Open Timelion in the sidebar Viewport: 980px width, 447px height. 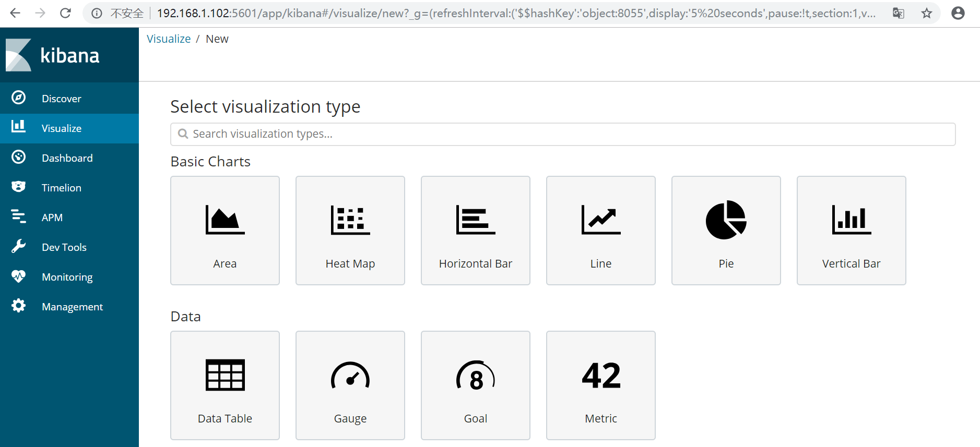pos(69,188)
